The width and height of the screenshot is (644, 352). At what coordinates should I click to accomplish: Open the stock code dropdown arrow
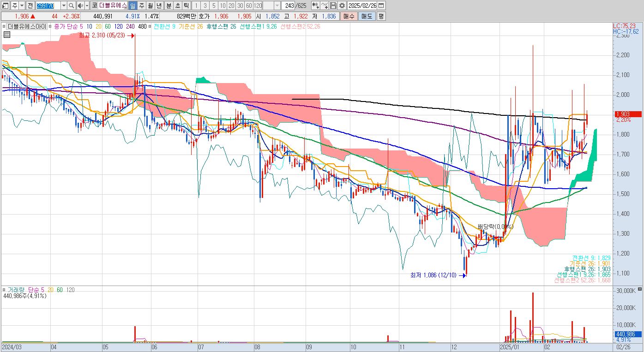pos(64,6)
